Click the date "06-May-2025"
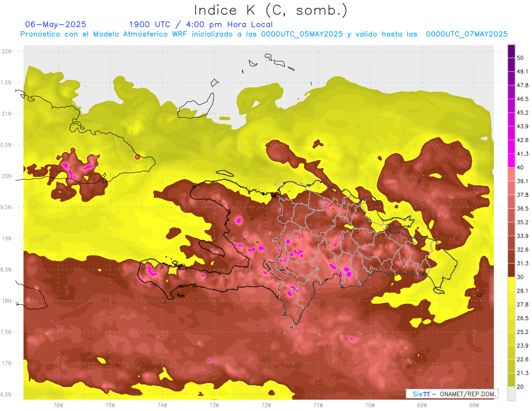 click(55, 24)
